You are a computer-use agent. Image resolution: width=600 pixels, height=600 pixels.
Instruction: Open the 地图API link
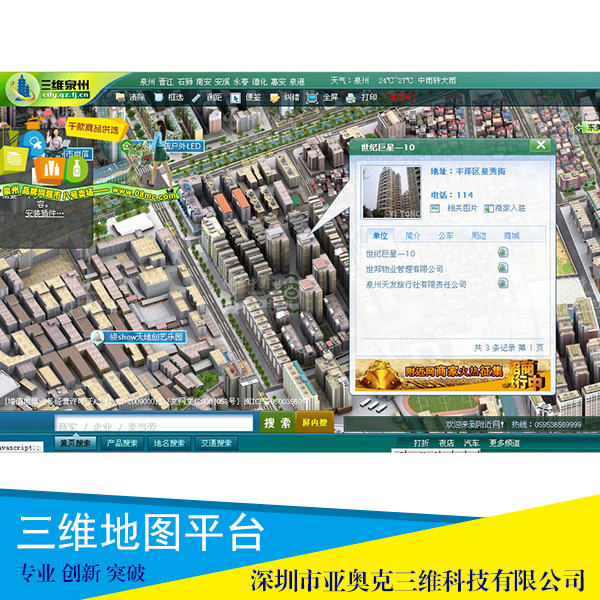[x=402, y=97]
